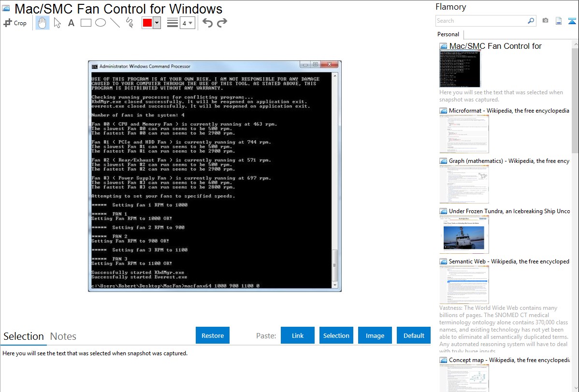Pick the ellipse shape tool
The image size is (579, 392).
pyautogui.click(x=101, y=23)
